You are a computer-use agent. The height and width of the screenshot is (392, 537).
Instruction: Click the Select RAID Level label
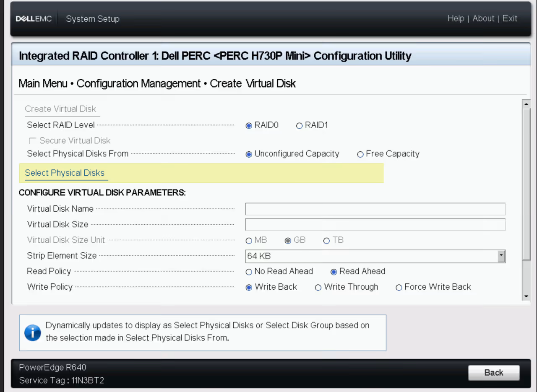(x=61, y=125)
